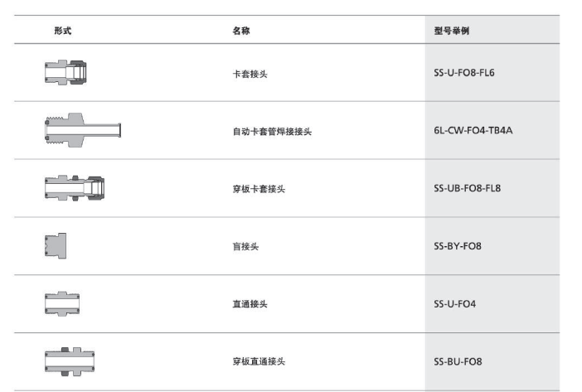Click the 自动卡套管焊接接头 fitting diagram
This screenshot has height=392, width=582.
pos(83,130)
